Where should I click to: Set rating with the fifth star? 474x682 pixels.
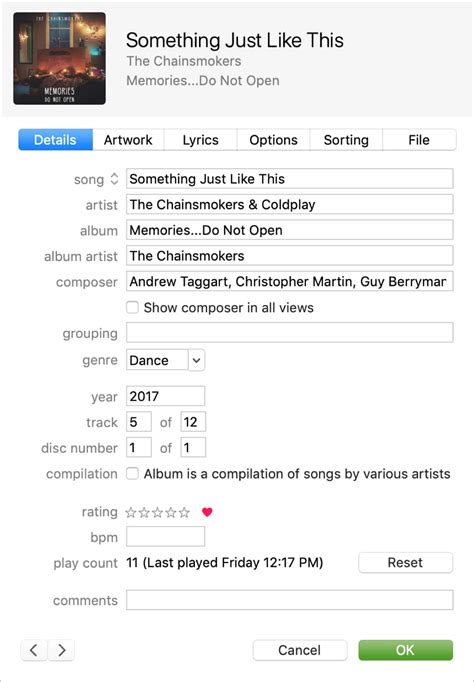184,512
